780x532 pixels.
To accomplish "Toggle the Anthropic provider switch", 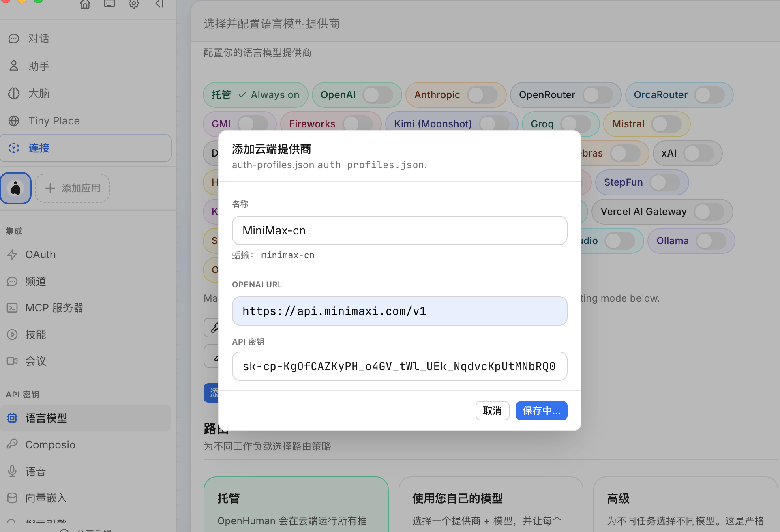I will point(482,95).
